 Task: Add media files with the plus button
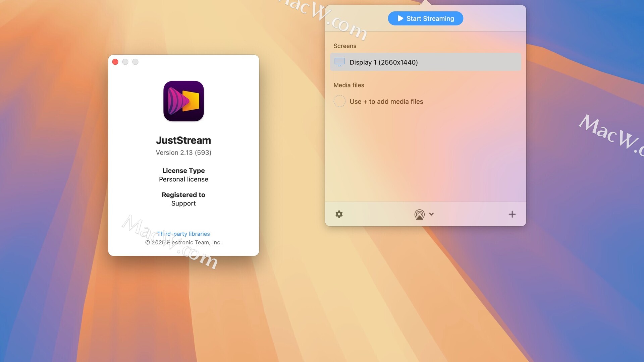(512, 214)
